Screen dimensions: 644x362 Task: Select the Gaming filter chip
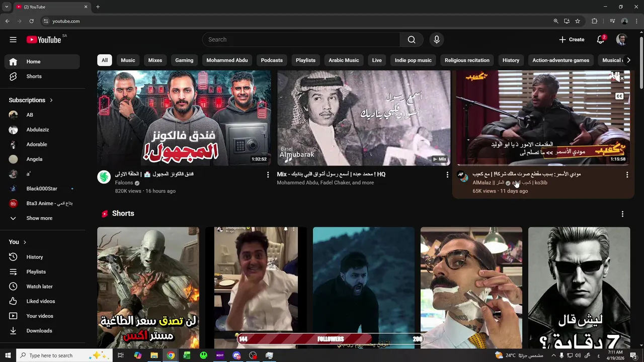point(184,60)
